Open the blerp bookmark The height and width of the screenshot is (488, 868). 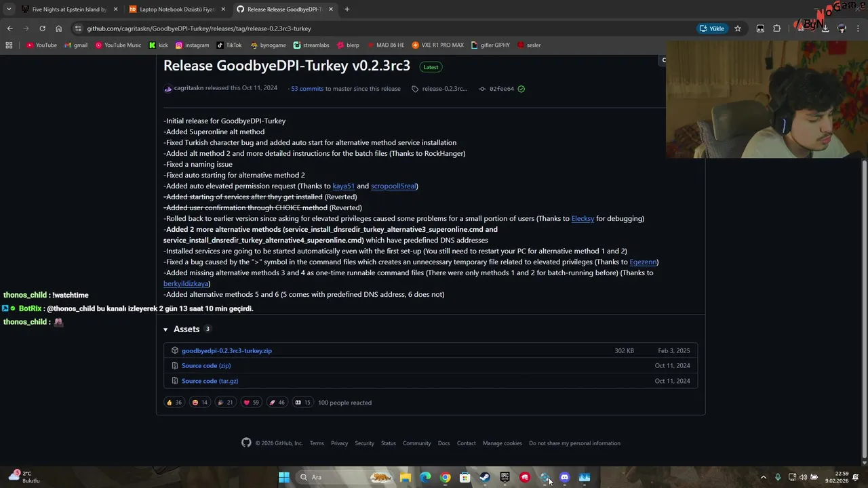click(348, 45)
